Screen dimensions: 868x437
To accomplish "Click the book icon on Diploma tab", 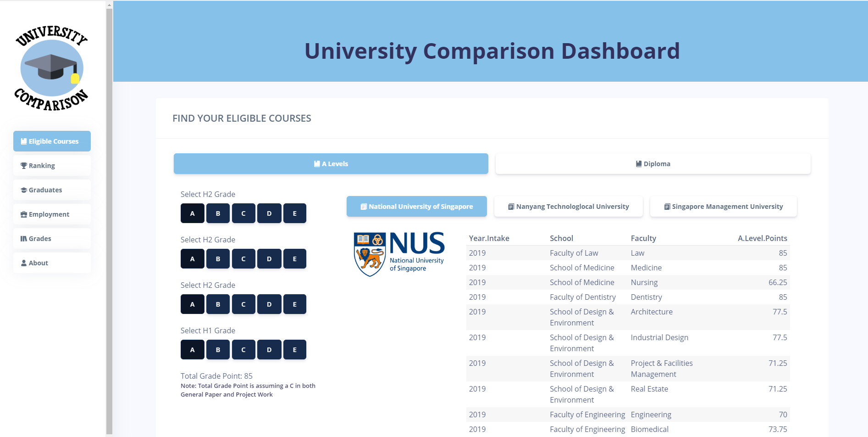I will pyautogui.click(x=639, y=164).
